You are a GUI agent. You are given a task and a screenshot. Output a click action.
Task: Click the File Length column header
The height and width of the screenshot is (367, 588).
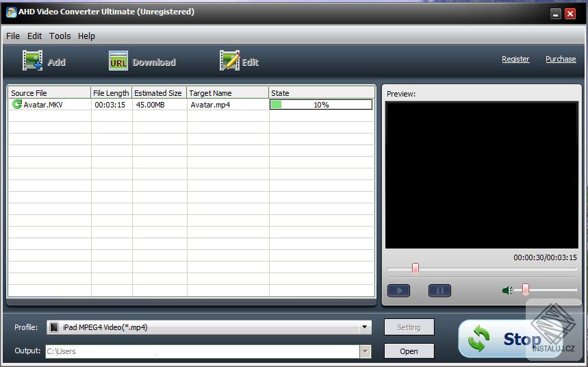click(x=111, y=92)
